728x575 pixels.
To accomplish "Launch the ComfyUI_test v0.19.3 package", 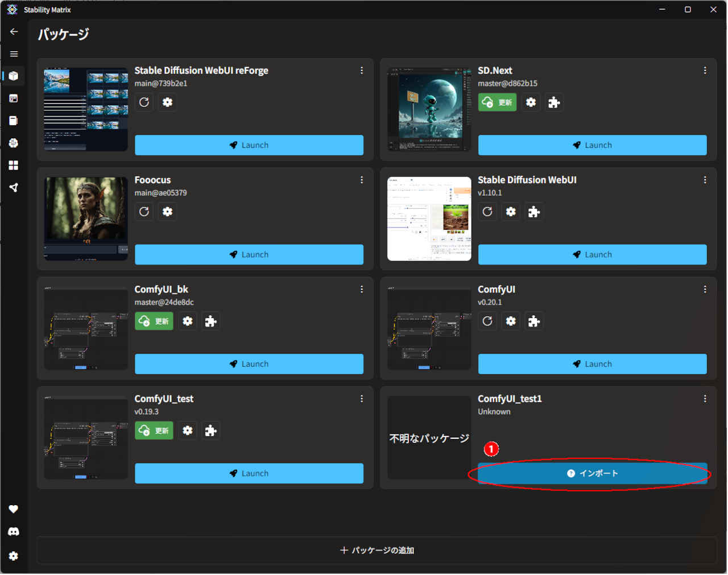I will (x=249, y=473).
